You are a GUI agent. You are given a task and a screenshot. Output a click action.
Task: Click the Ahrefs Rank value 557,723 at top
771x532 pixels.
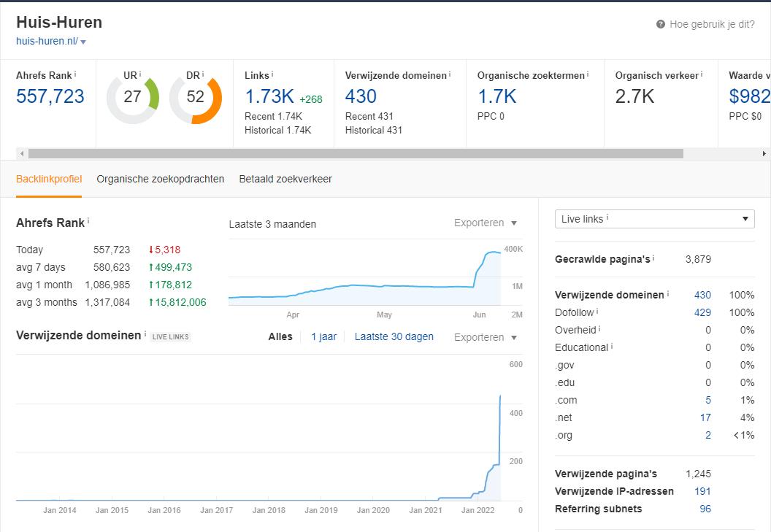[50, 96]
